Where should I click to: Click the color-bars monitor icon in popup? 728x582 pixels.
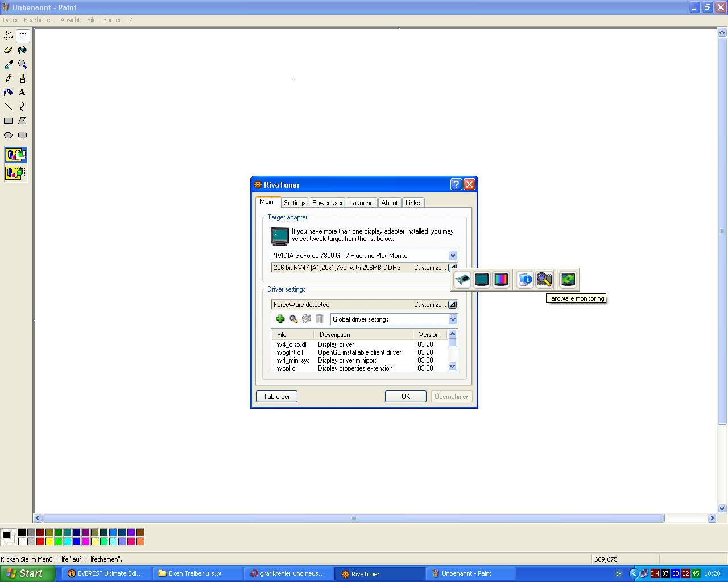500,280
